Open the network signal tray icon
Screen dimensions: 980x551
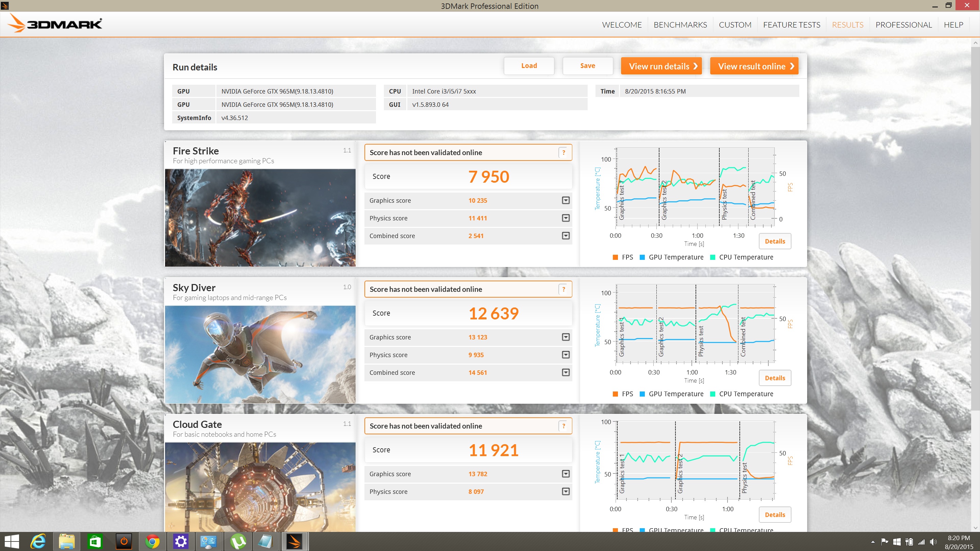[921, 542]
